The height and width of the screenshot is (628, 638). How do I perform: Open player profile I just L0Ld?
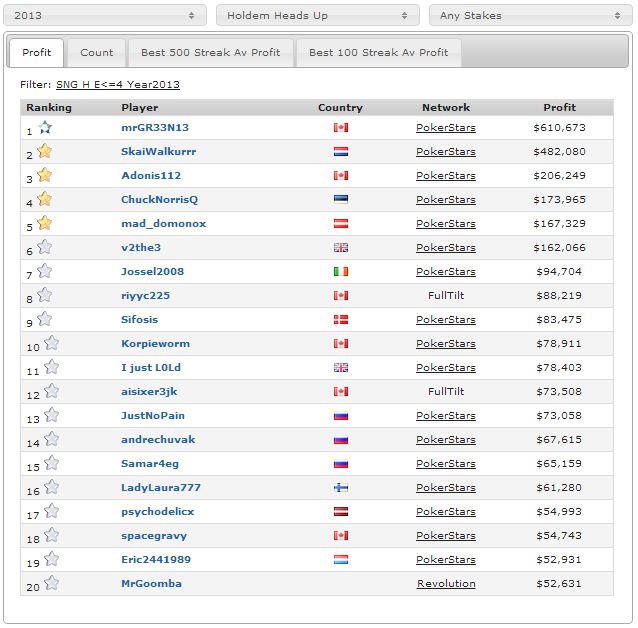pos(151,368)
